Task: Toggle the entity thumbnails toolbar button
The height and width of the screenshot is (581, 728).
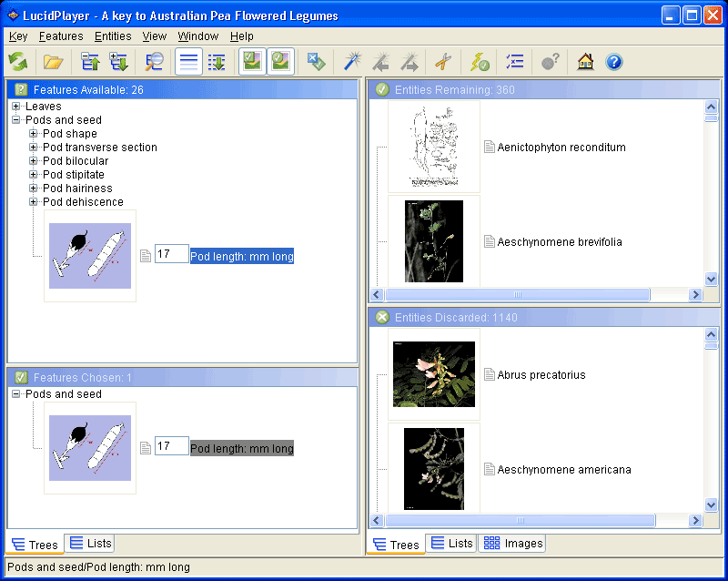Action: click(280, 62)
